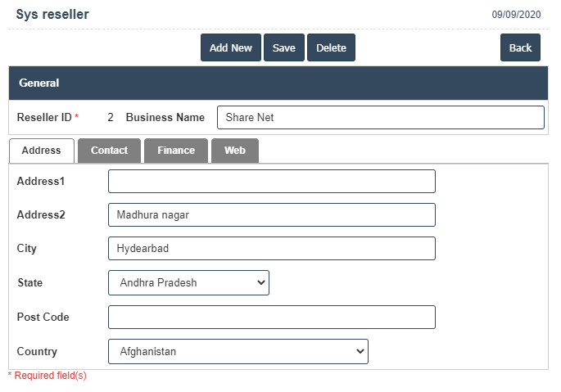Select the Web tab
This screenshot has height=392, width=561.
[x=235, y=151]
